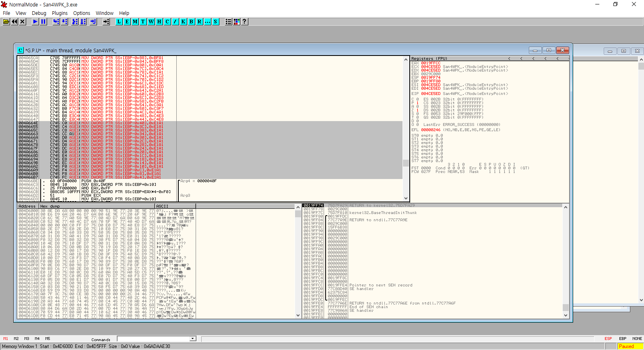Select NONE stack tracking in status bar
Screen dimensions: 644x350
pyautogui.click(x=637, y=339)
